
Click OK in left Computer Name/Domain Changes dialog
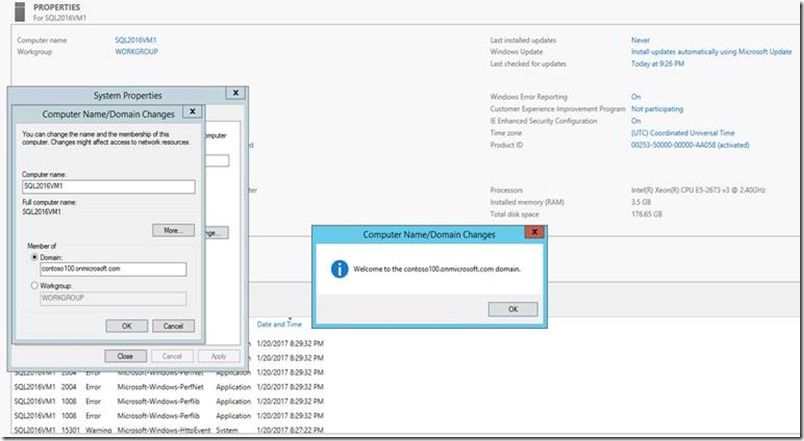(x=127, y=326)
